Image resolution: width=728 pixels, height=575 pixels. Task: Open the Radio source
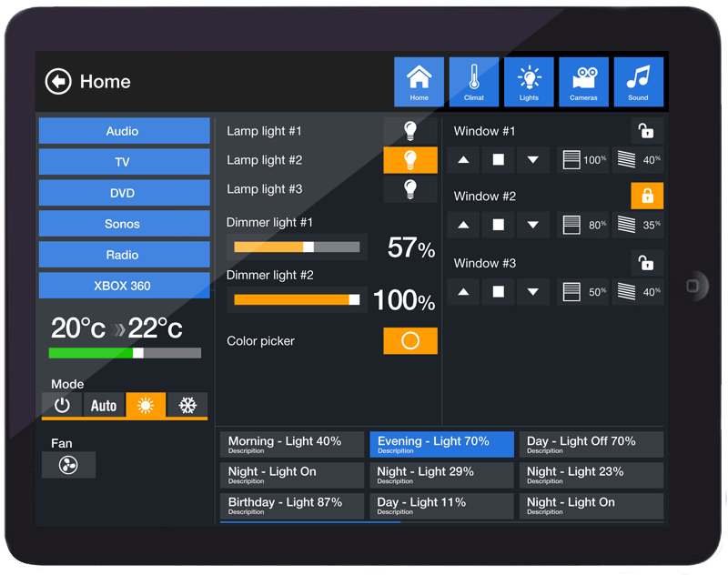[x=124, y=255]
